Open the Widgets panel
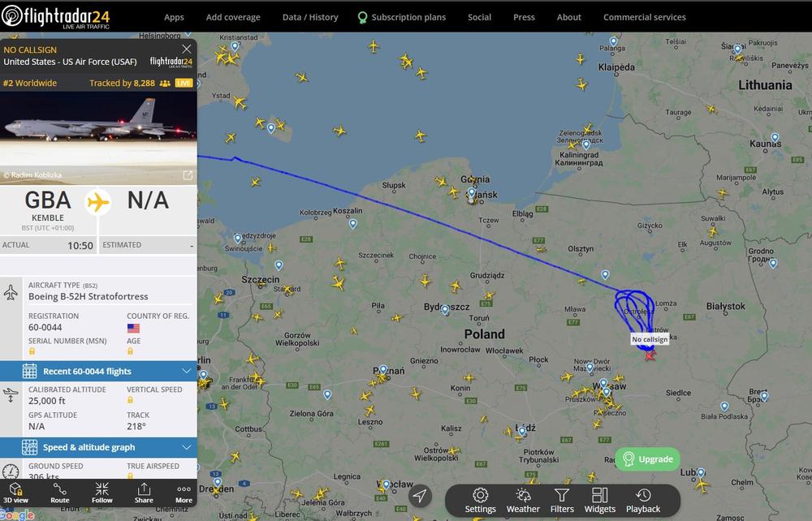The width and height of the screenshot is (812, 521). tap(600, 500)
